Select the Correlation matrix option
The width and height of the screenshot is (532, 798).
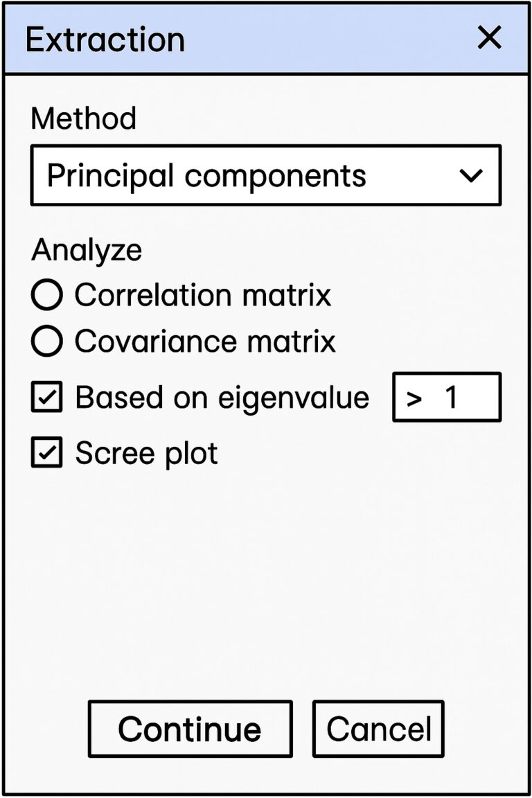(46, 294)
